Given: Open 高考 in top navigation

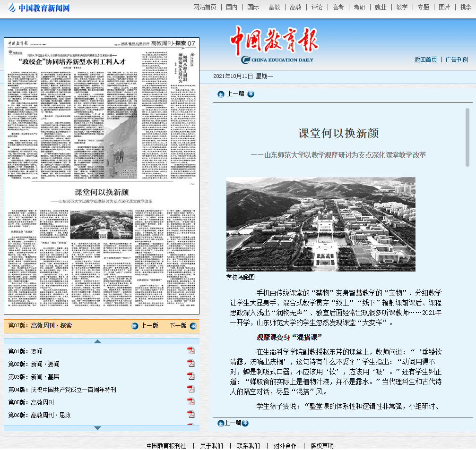Looking at the screenshot, I should [338, 7].
